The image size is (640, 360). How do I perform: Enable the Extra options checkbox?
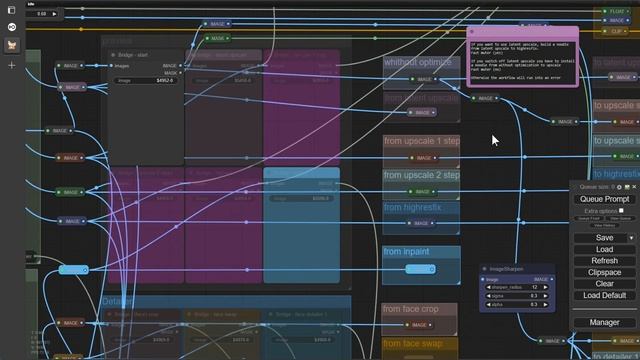(621, 211)
